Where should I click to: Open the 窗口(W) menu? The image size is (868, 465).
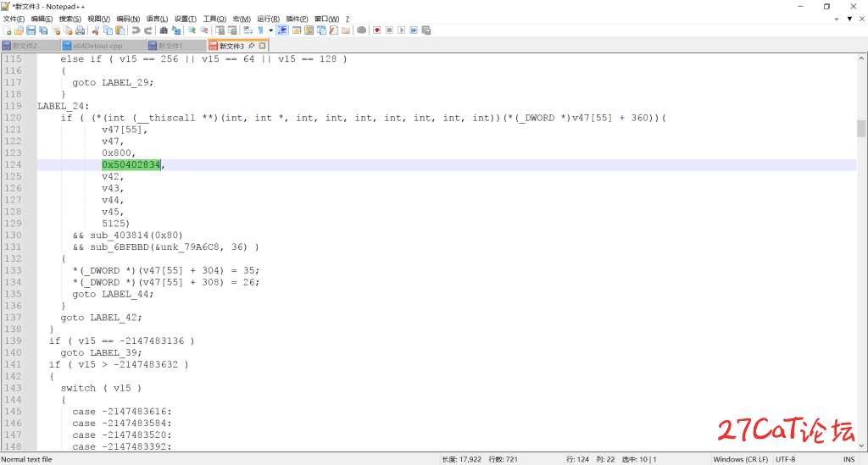(x=326, y=19)
